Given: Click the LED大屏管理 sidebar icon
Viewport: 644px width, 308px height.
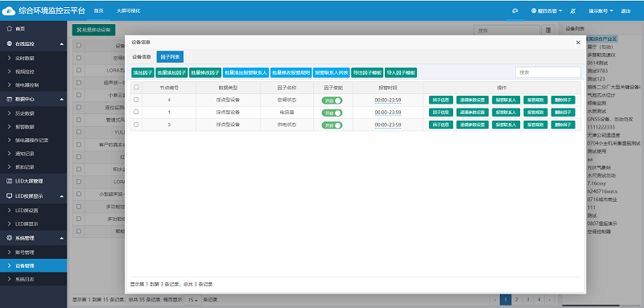Looking at the screenshot, I should [x=10, y=181].
